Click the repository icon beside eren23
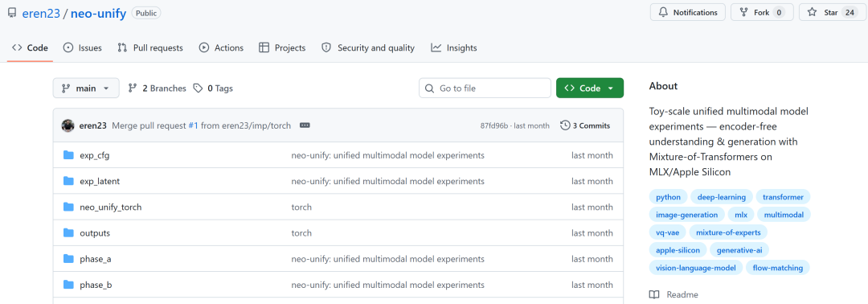Image resolution: width=868 pixels, height=304 pixels. point(12,13)
